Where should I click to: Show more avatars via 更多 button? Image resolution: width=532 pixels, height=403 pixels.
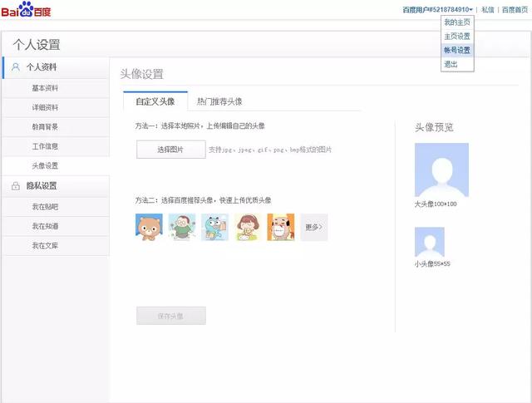click(313, 227)
